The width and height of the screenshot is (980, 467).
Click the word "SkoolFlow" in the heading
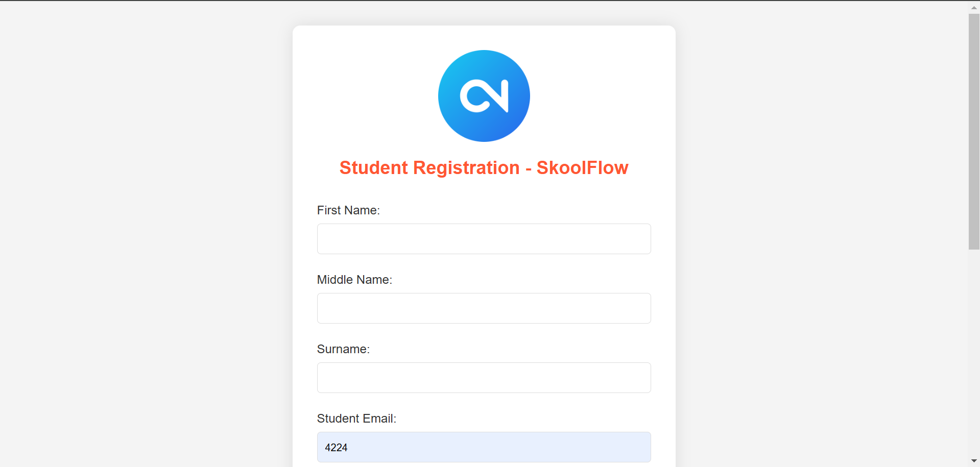coord(582,168)
